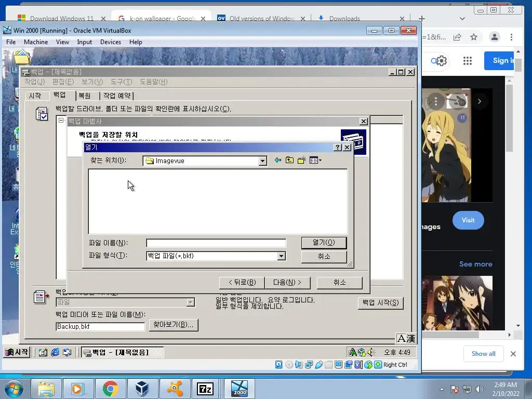This screenshot has width=532, height=399.
Task: Click 취소 cancel in the Open dialog
Action: coord(324,256)
